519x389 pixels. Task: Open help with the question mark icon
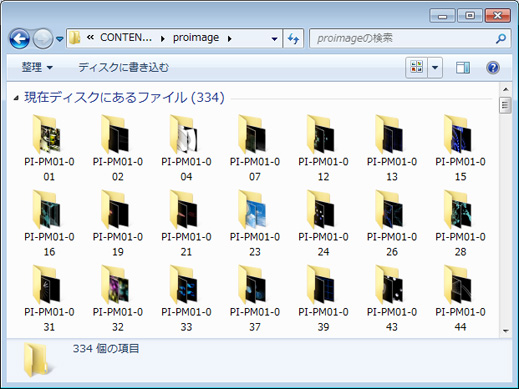[493, 68]
